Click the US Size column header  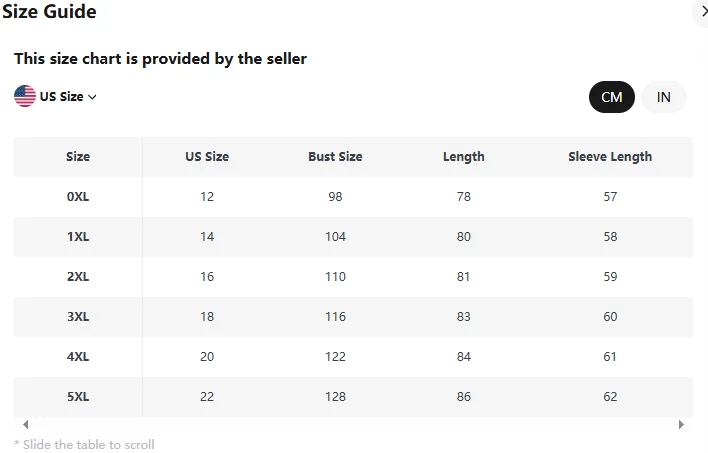(207, 157)
